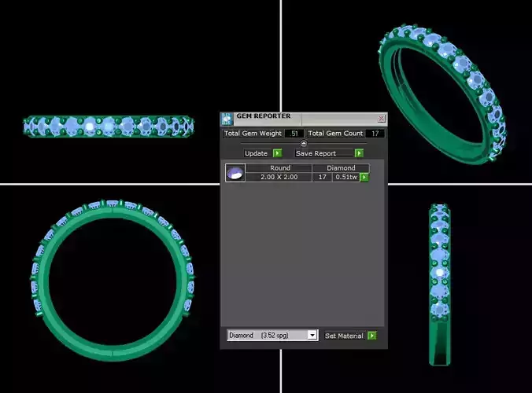Select the ring in the side view viewport
Screen dimensions: 532x393
(x=440, y=285)
